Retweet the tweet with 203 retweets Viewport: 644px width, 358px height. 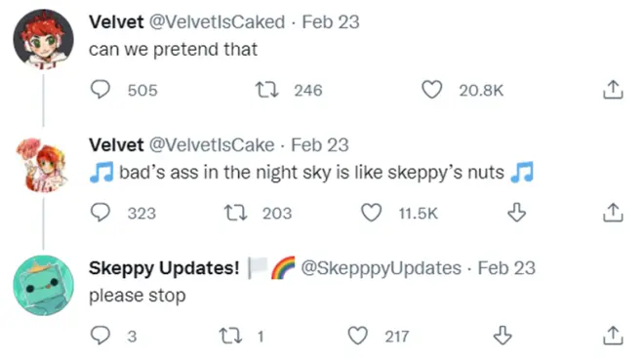pos(235,213)
